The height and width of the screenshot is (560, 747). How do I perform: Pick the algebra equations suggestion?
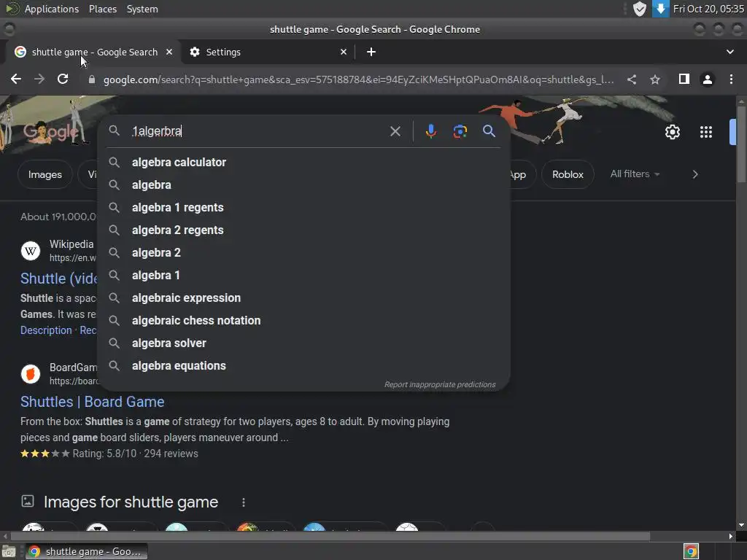(304, 366)
